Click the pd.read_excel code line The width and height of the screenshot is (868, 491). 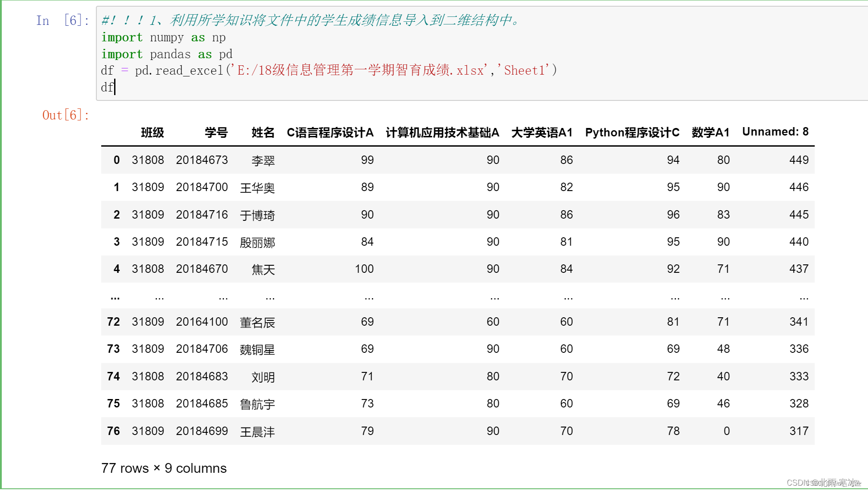(329, 71)
